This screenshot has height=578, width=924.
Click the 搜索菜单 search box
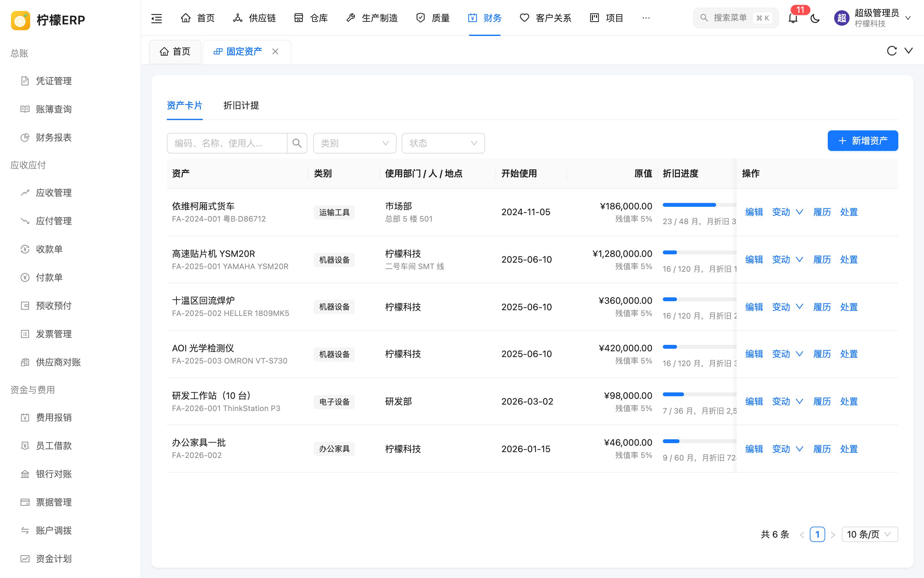tap(736, 18)
